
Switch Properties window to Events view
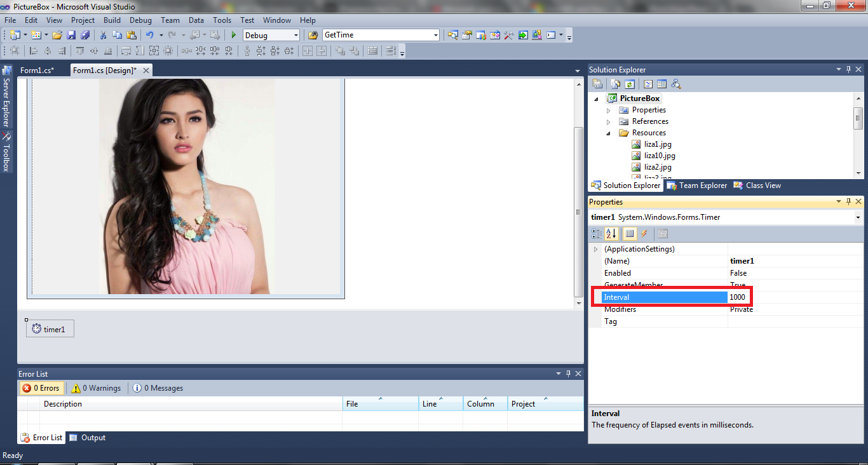pyautogui.click(x=644, y=233)
